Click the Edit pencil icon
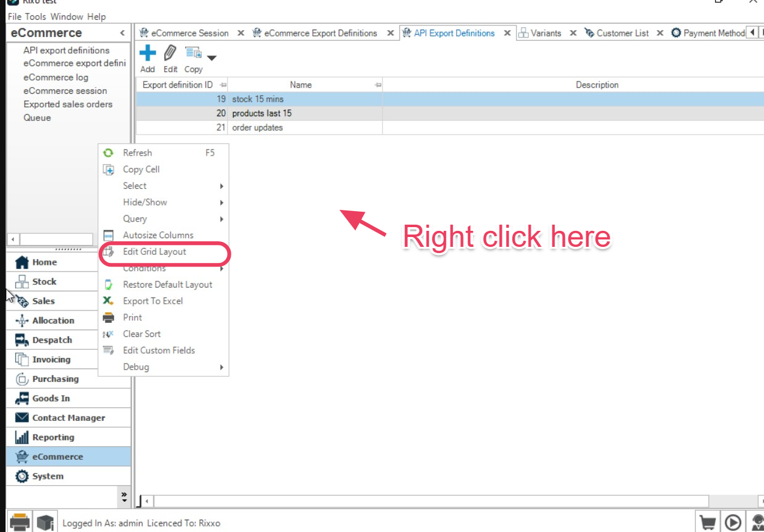The image size is (764, 532). (x=170, y=53)
